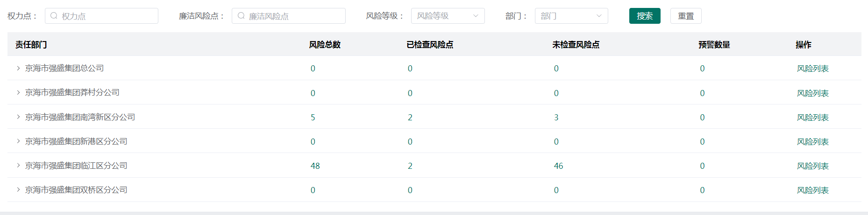Click the 搜索 button
The height and width of the screenshot is (215, 868).
click(644, 16)
